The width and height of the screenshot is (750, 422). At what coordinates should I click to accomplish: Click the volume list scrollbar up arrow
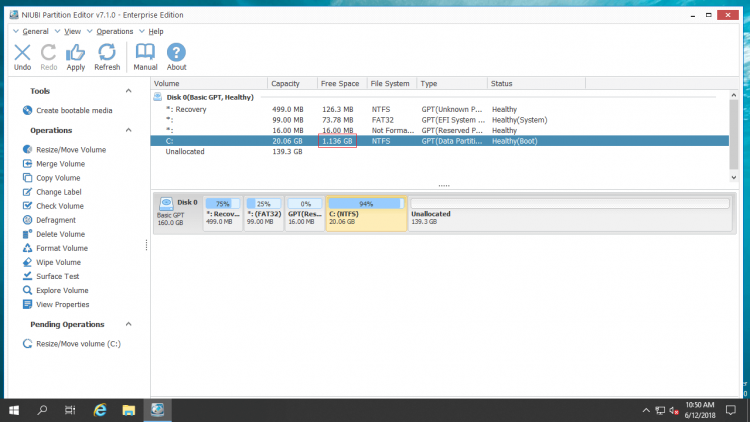734,95
